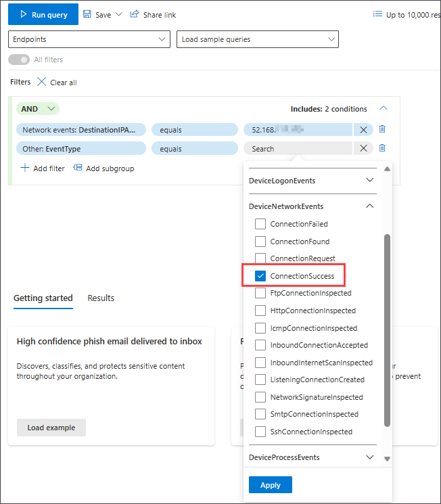Check the FtpConnectionInspected checkbox
Viewport: 441px width, 504px height.
click(260, 293)
